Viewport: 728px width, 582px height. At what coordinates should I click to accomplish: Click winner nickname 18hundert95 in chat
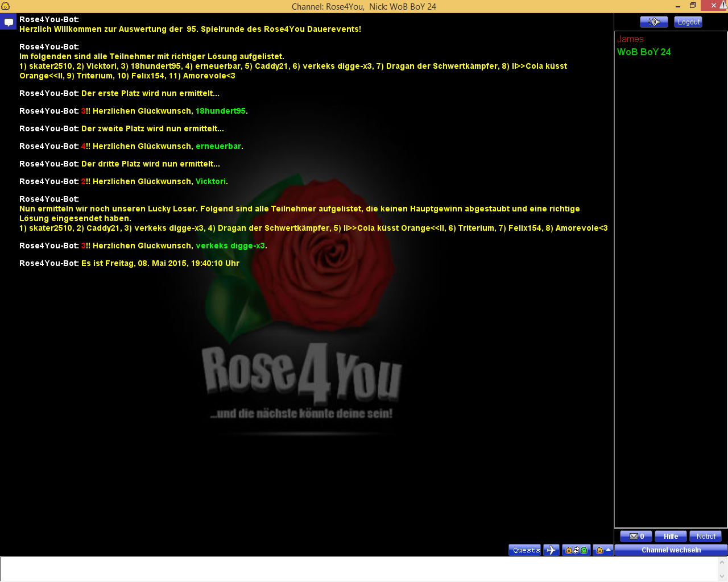pyautogui.click(x=221, y=111)
